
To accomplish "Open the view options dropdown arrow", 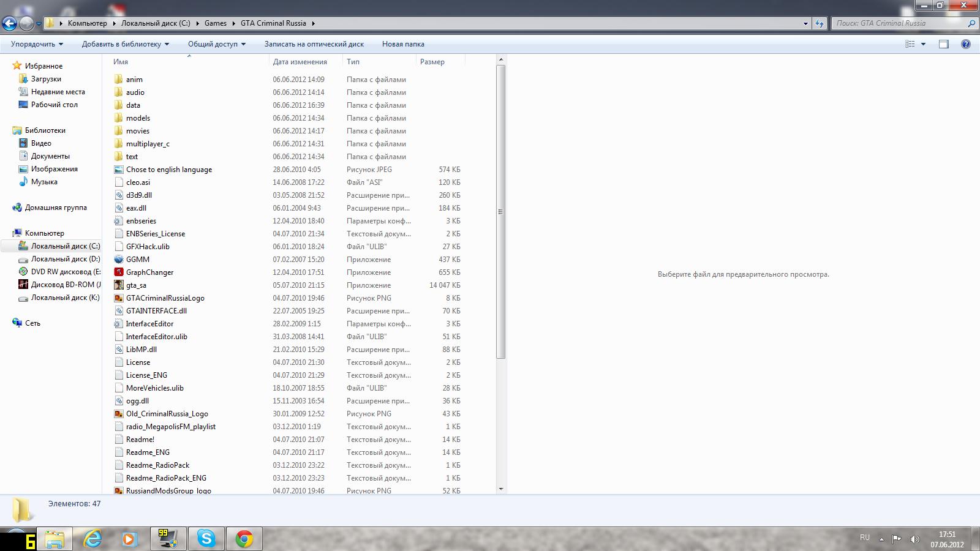I will [923, 44].
